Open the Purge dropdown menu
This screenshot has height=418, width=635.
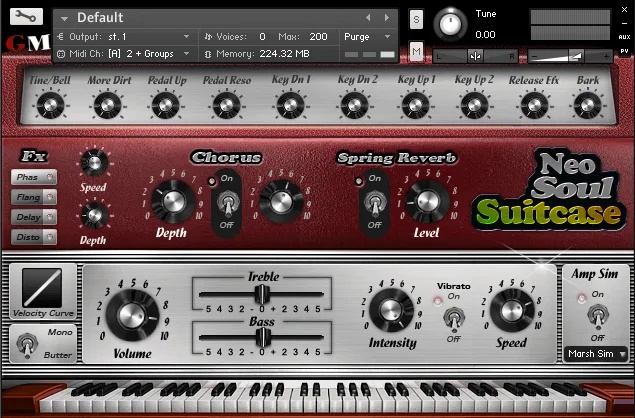(x=367, y=36)
